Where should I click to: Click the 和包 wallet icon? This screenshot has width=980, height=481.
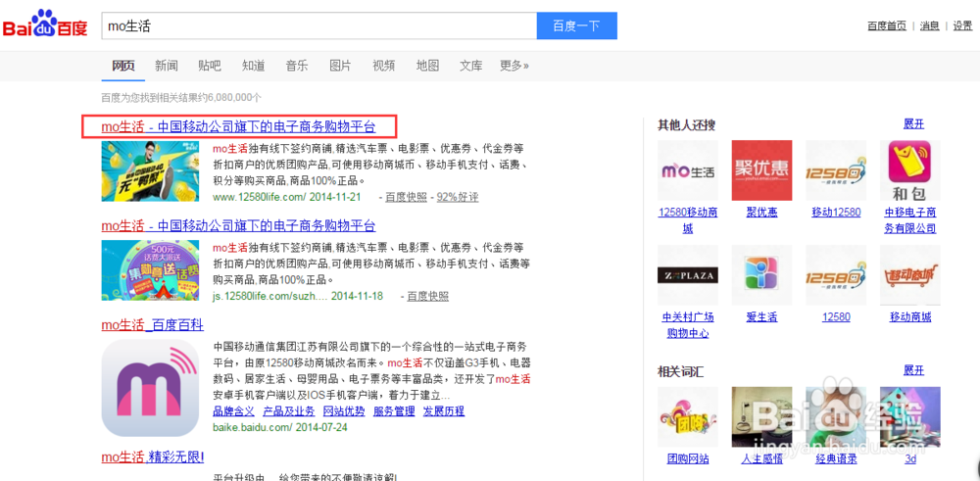point(910,170)
